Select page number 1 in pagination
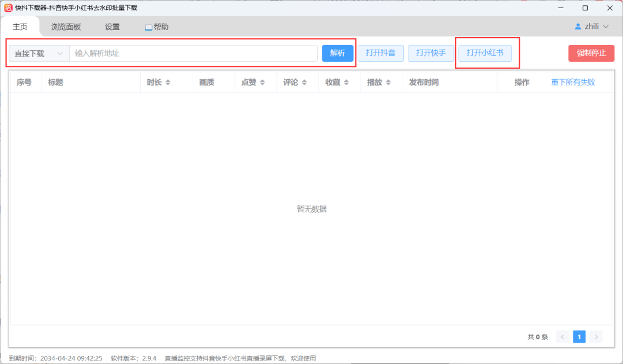Image resolution: width=623 pixels, height=364 pixels. click(x=579, y=337)
